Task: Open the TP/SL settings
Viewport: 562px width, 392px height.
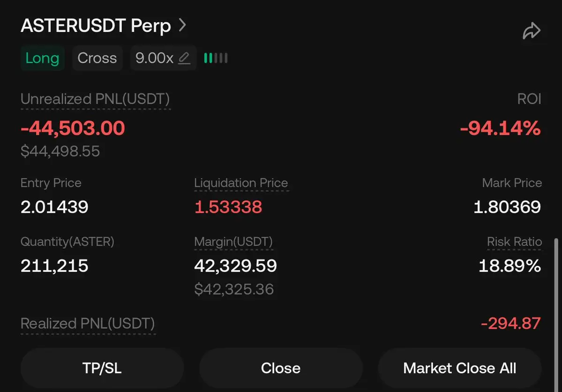Action: (102, 368)
